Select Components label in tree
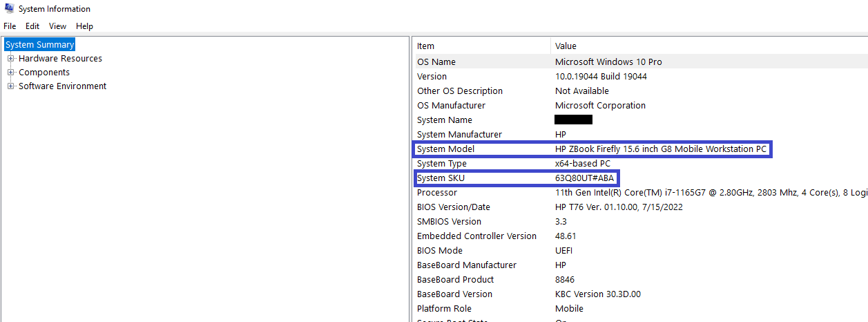Image resolution: width=868 pixels, height=322 pixels. click(x=44, y=73)
